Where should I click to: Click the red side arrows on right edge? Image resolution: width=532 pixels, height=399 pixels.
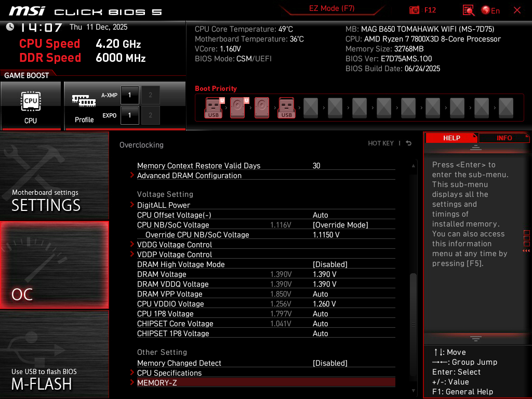coord(526,250)
